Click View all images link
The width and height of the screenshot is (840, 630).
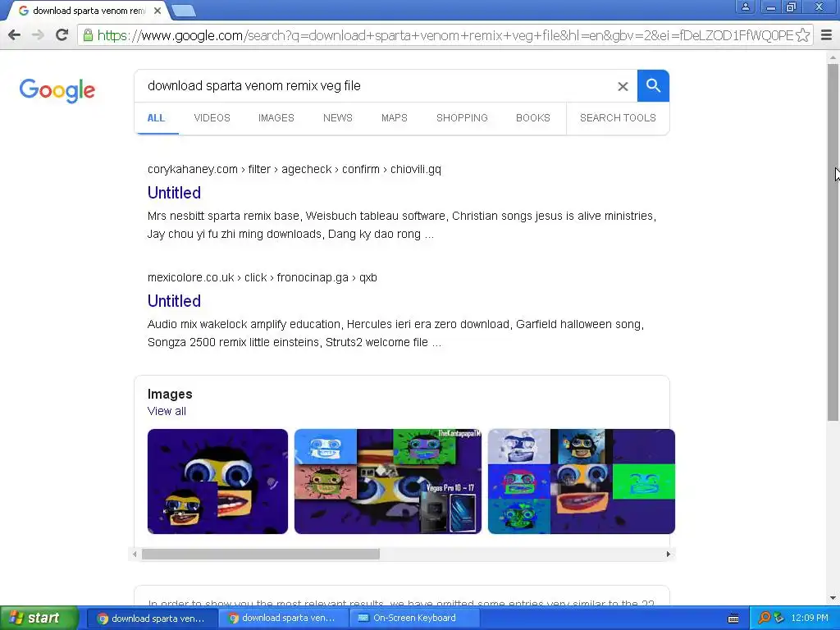tap(167, 412)
